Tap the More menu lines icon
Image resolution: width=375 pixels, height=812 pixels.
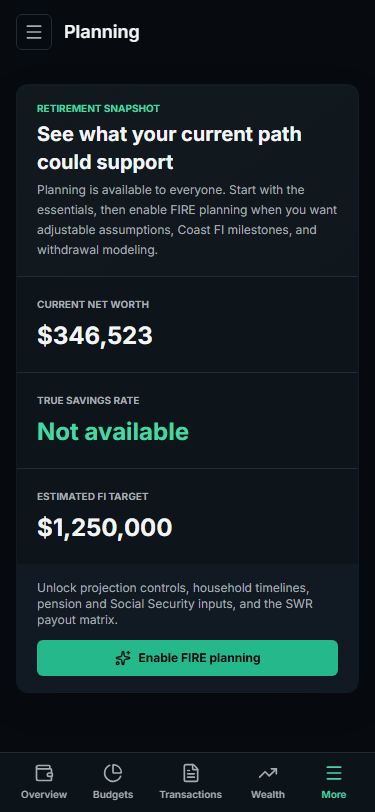click(x=334, y=773)
